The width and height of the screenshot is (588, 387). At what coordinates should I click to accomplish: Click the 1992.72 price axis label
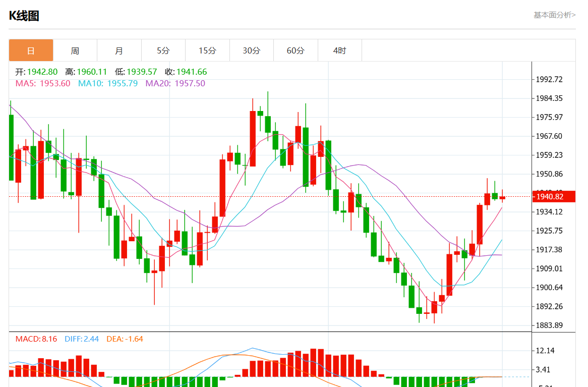(x=549, y=79)
